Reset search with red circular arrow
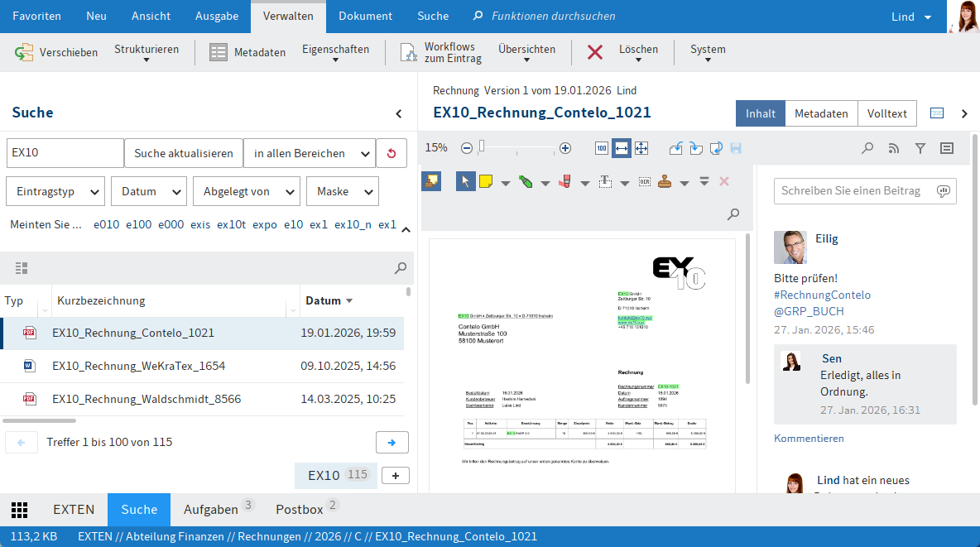This screenshot has width=980, height=547. pos(392,153)
